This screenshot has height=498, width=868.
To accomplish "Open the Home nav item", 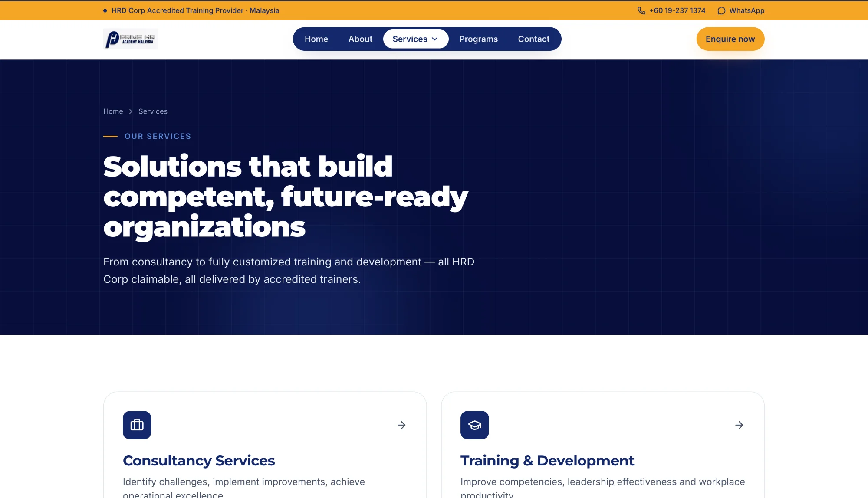I will click(x=316, y=39).
